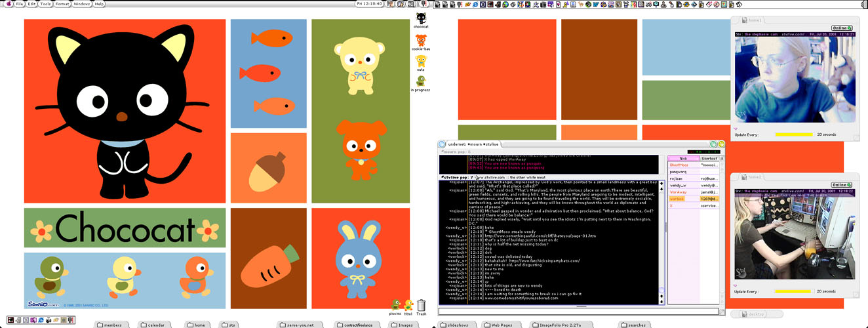Viewport: 868px width, 328px height.
Task: Open the members folder tab
Action: click(x=113, y=325)
